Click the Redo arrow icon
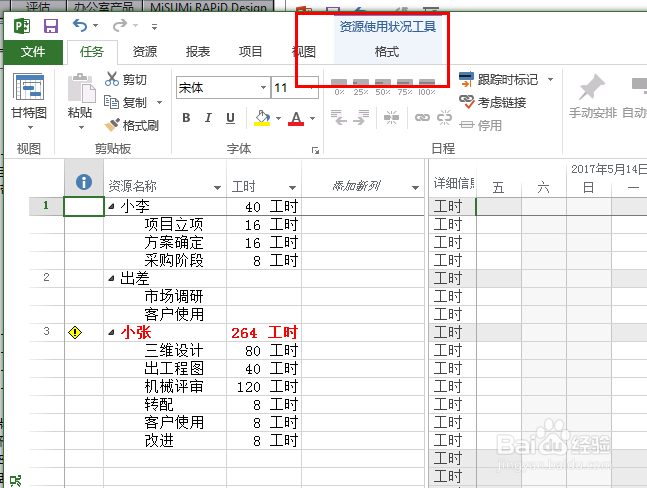Viewport: 647px width, 488px height. [120, 26]
